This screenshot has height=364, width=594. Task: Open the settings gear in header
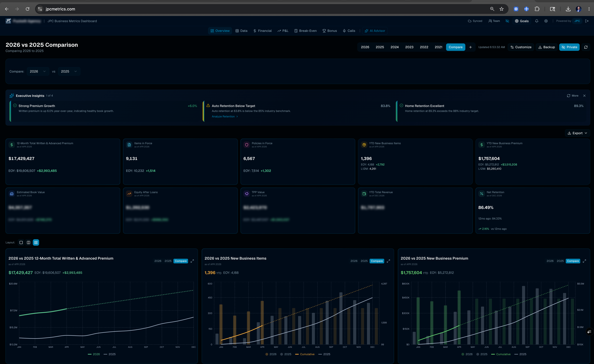point(546,21)
